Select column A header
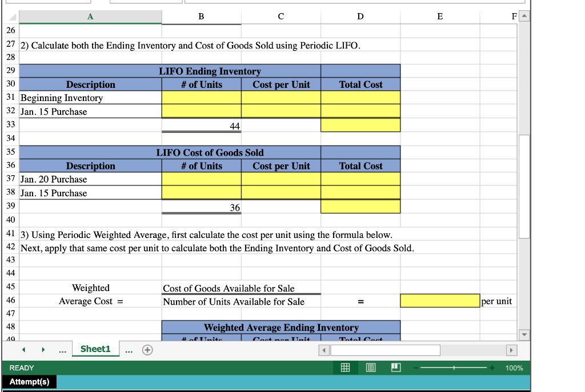The width and height of the screenshot is (585, 392). tap(90, 17)
